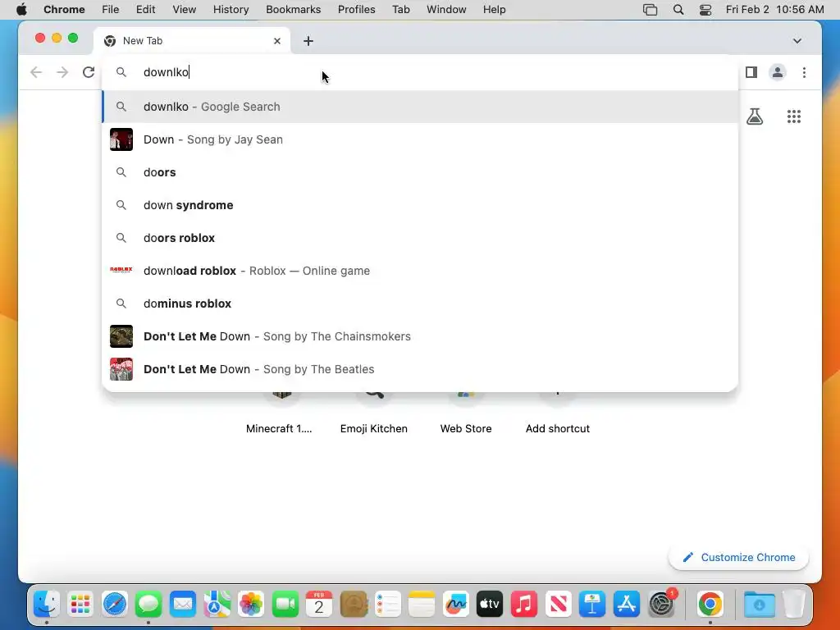Viewport: 840px width, 630px height.
Task: Open Notes from the Dock
Action: click(422, 605)
